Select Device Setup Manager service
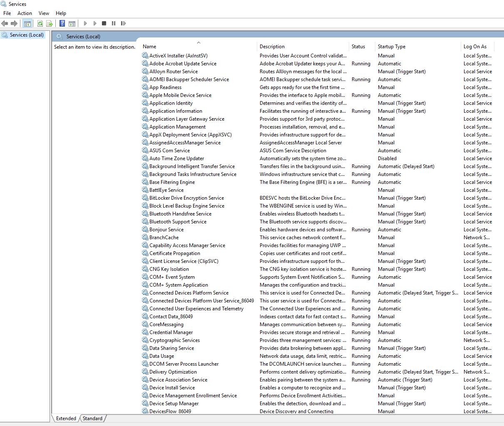The width and height of the screenshot is (504, 426). (174, 404)
